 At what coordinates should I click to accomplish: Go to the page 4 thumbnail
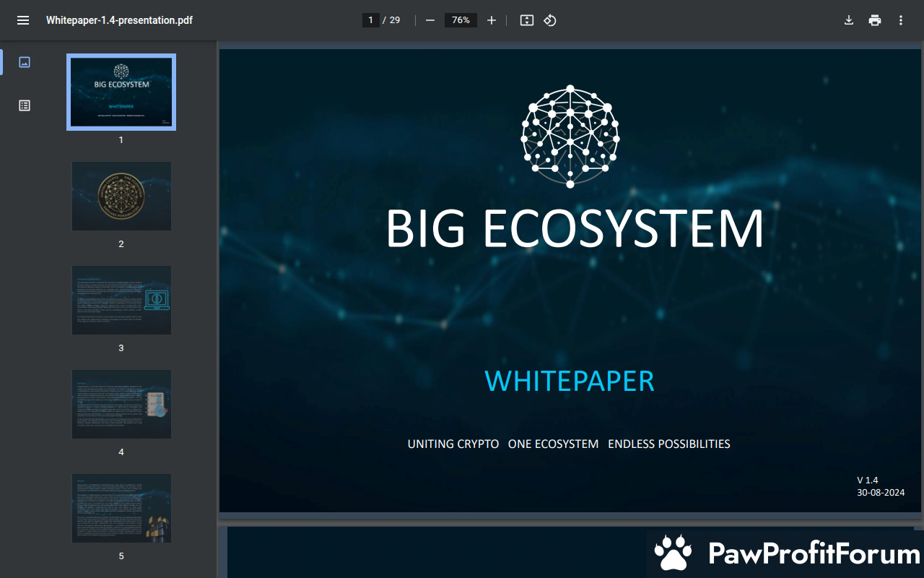point(121,404)
